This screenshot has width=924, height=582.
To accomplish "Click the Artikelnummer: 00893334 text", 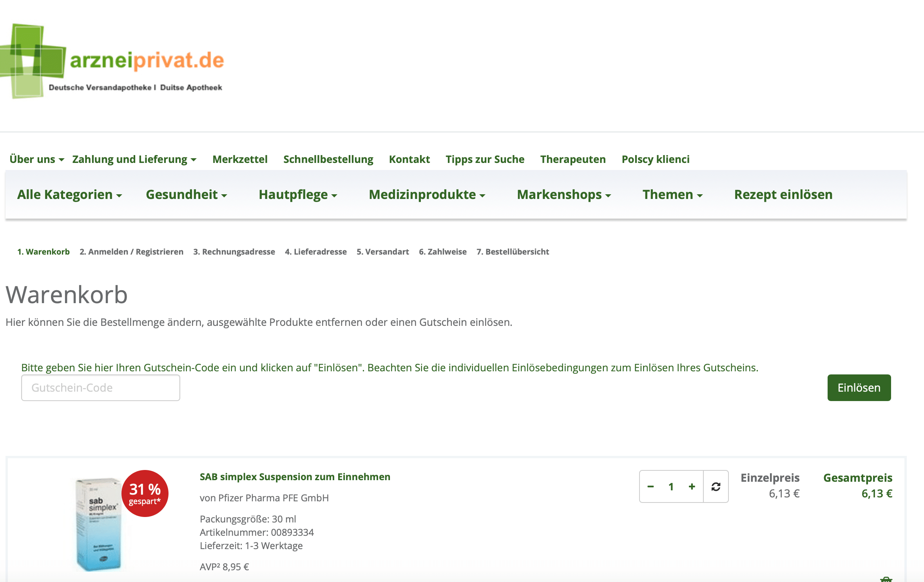I will tap(257, 533).
